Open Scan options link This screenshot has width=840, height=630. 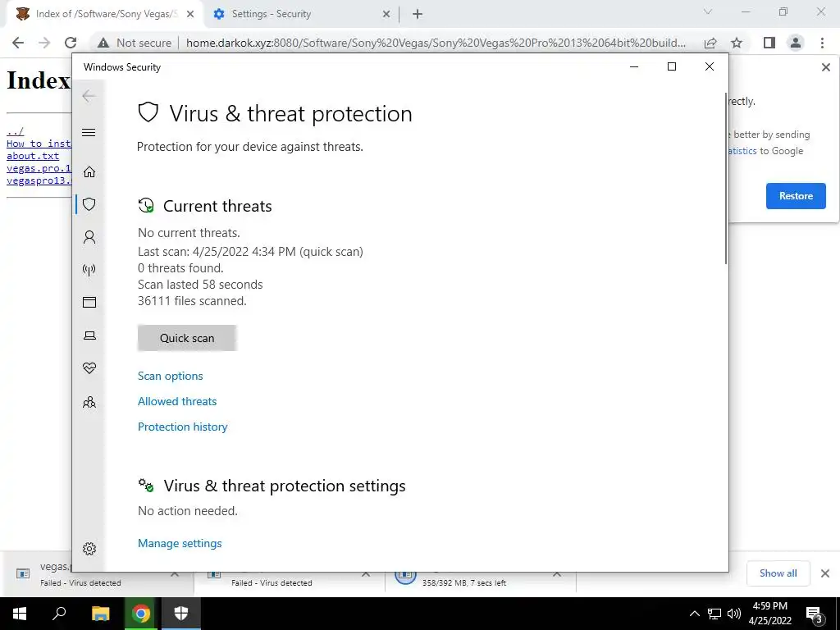coord(171,376)
